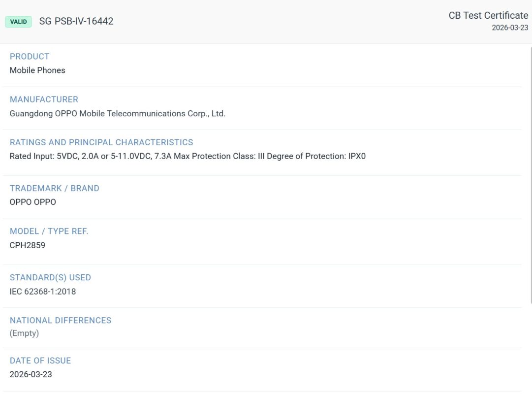Select the Mobile Phones product value

[x=37, y=70]
